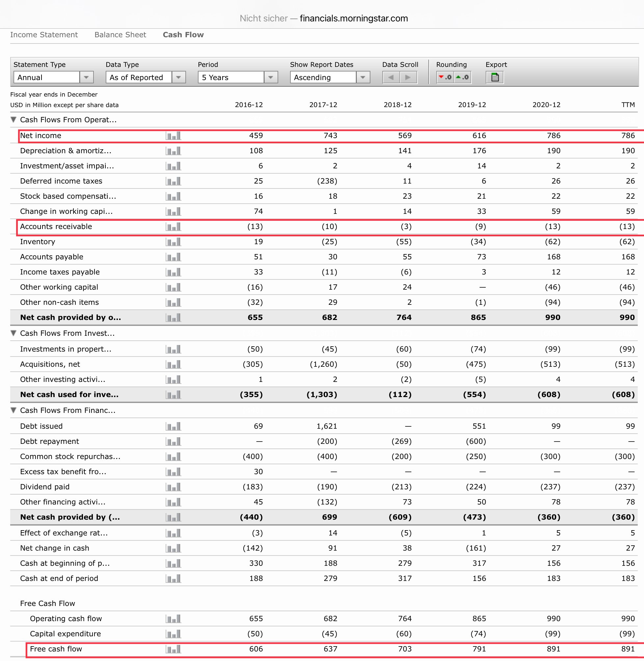Collapse Cash Flows From Operating section
644x661 pixels.
[13, 120]
